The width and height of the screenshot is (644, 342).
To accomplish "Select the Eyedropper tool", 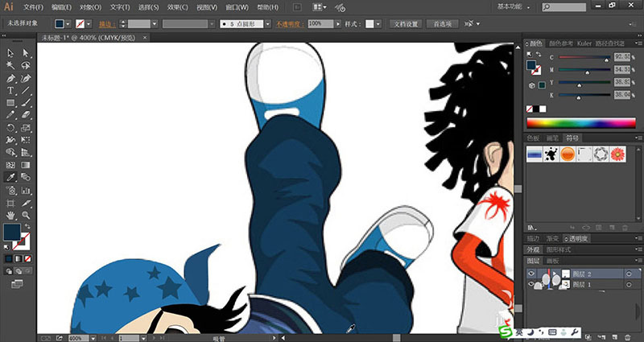I will (10, 177).
